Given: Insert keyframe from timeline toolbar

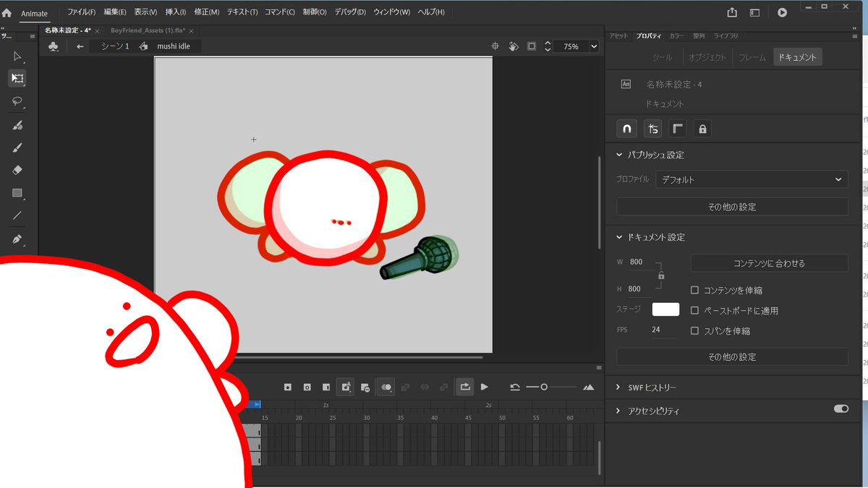Looking at the screenshot, I should [x=287, y=388].
